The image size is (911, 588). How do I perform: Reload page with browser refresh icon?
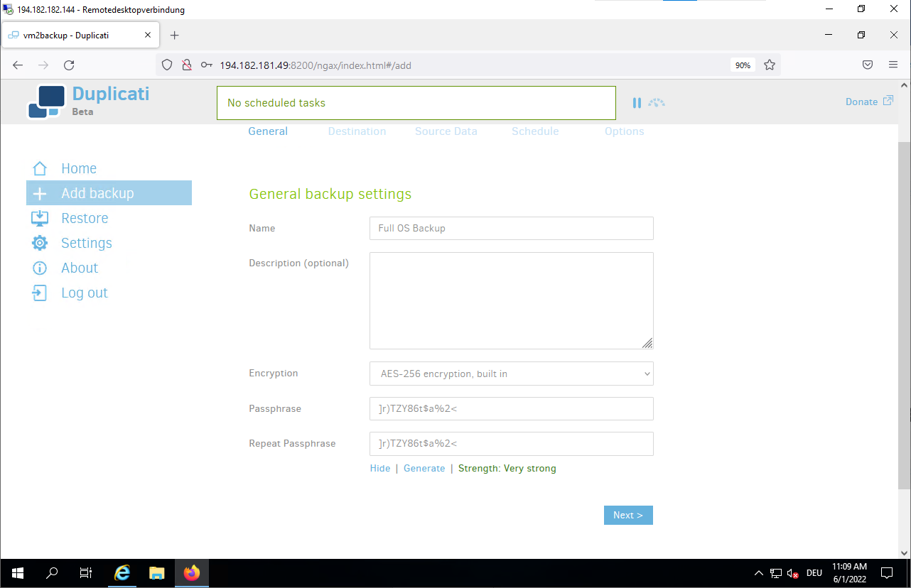tap(69, 65)
